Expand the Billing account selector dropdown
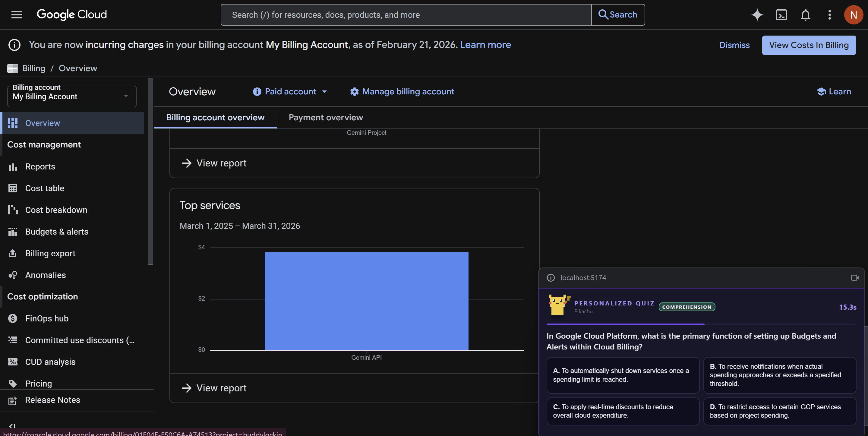This screenshot has width=868, height=436. click(x=72, y=96)
